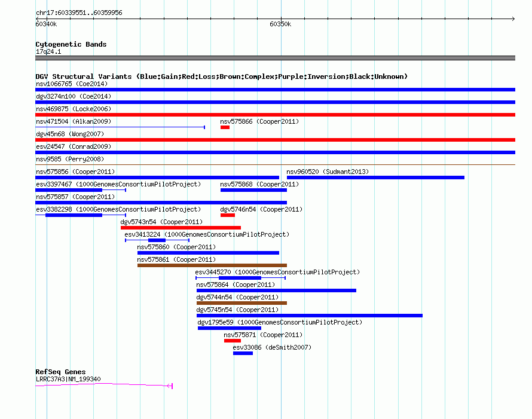This screenshot has height=419, width=532.
Task: Click nsv960520 (Sudmant2013) label
Action: (x=328, y=172)
